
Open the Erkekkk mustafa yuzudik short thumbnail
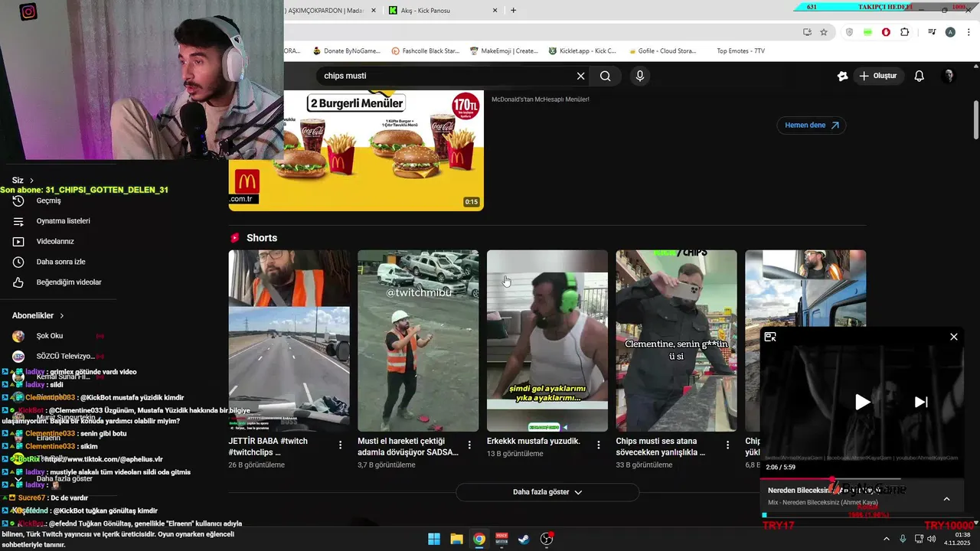coord(547,341)
